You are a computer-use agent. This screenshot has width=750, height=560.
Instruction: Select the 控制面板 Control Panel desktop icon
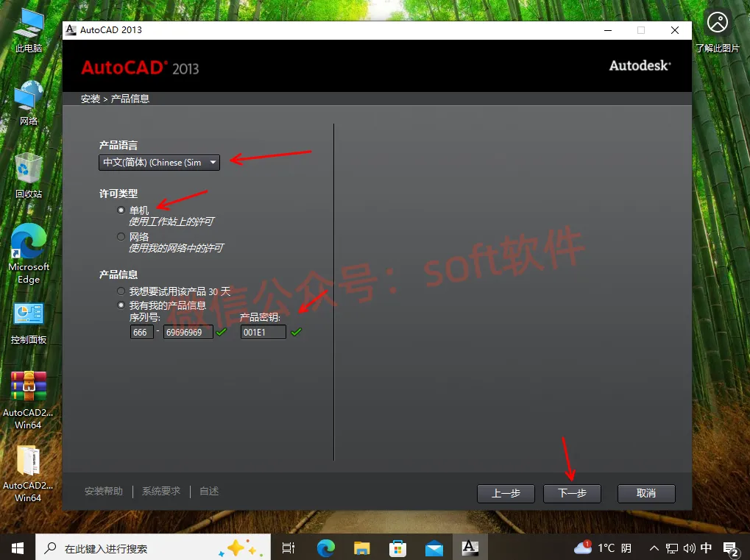[29, 323]
